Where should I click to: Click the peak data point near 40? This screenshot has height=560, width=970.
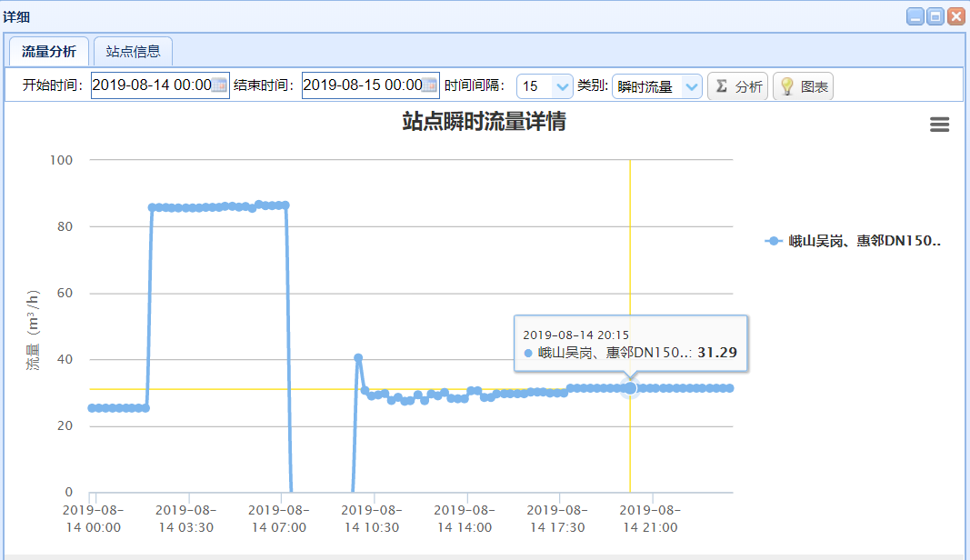click(x=358, y=357)
